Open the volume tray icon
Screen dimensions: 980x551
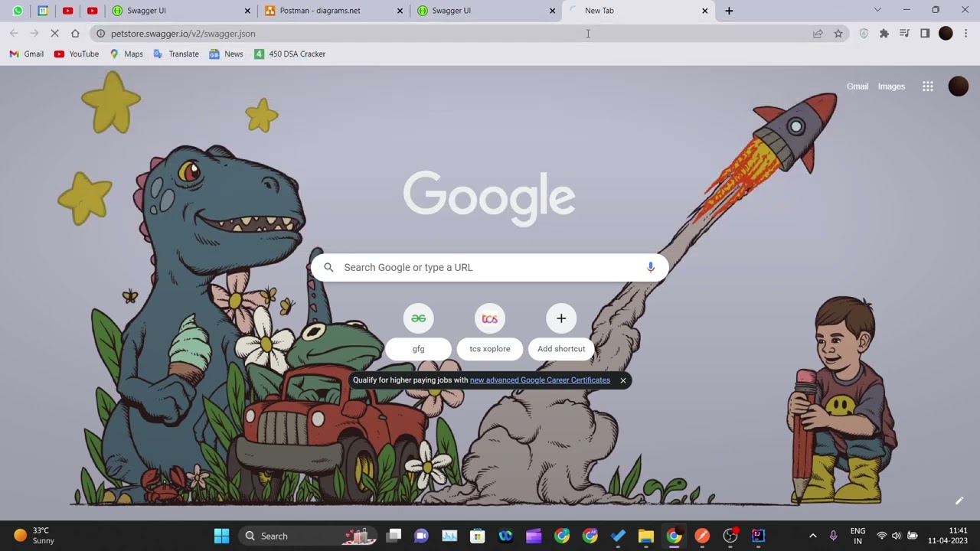click(x=897, y=536)
